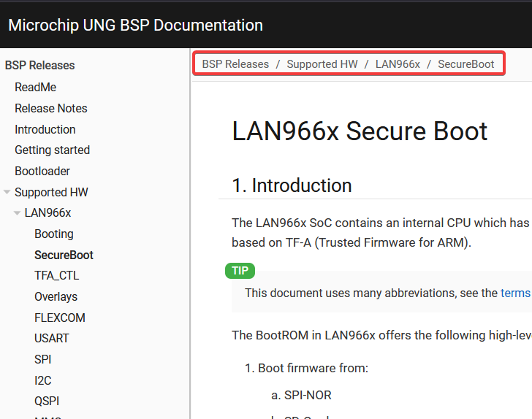Click Supported HW breadcrumb link
The height and width of the screenshot is (419, 532).
tap(322, 64)
